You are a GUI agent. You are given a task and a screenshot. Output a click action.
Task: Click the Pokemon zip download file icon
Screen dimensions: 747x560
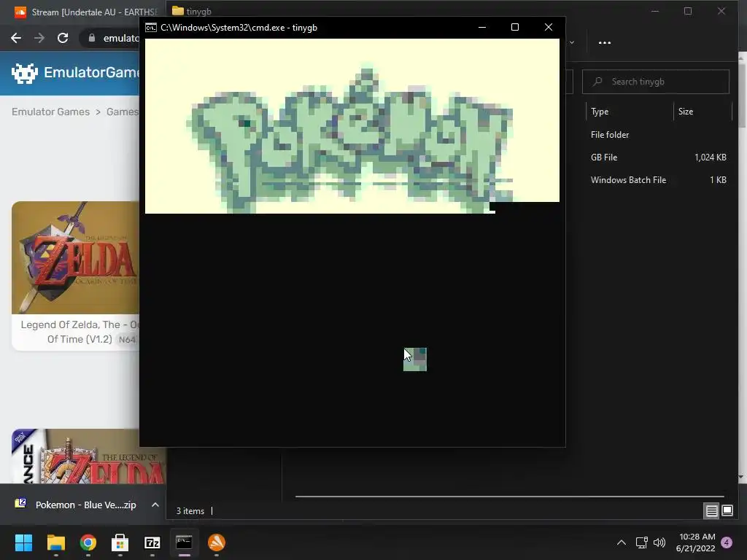20,503
